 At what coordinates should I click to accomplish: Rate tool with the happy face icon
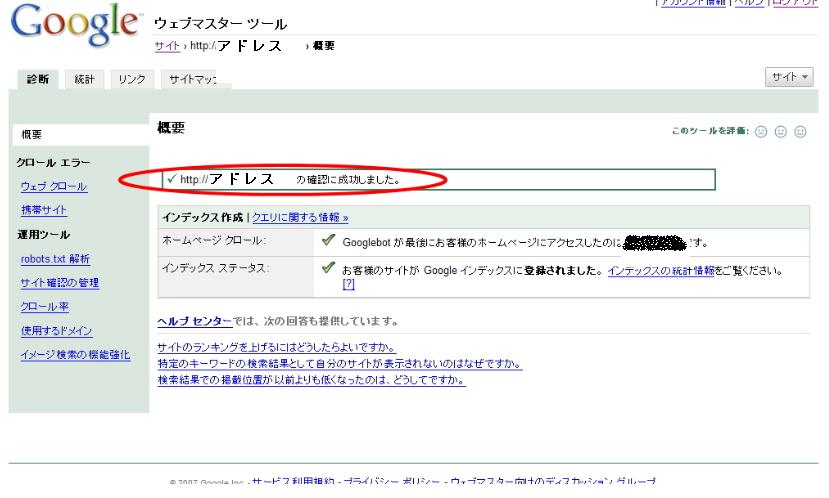pos(800,132)
